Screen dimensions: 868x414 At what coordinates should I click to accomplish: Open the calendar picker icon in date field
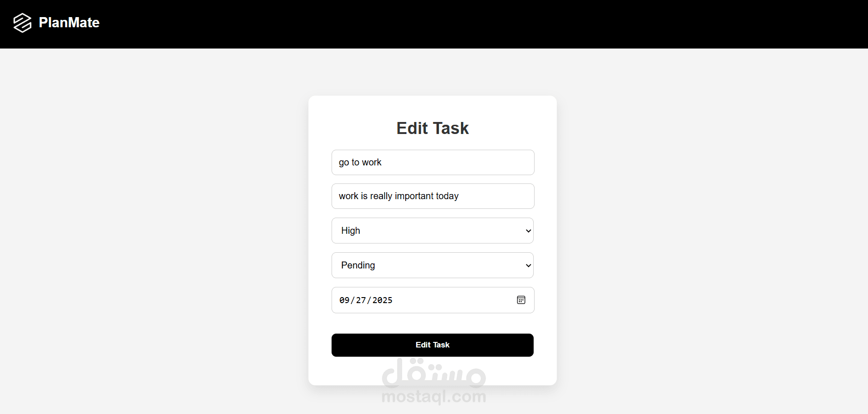pos(521,300)
